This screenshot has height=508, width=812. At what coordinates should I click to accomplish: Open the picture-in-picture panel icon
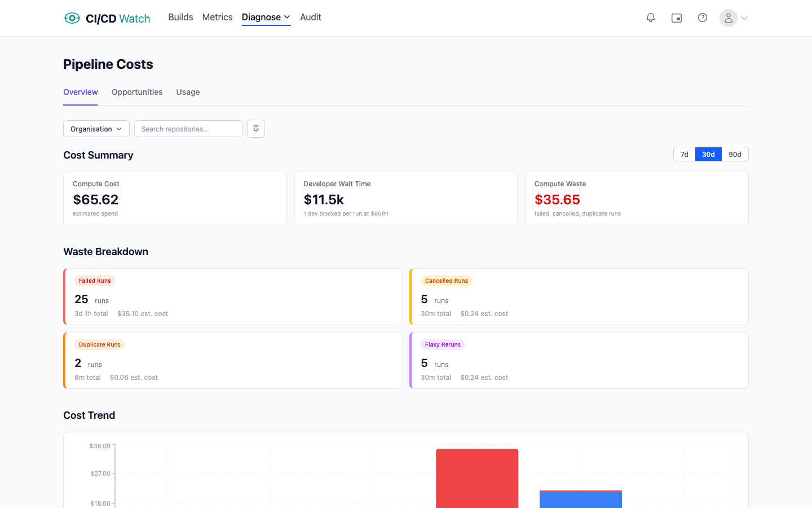coord(677,18)
